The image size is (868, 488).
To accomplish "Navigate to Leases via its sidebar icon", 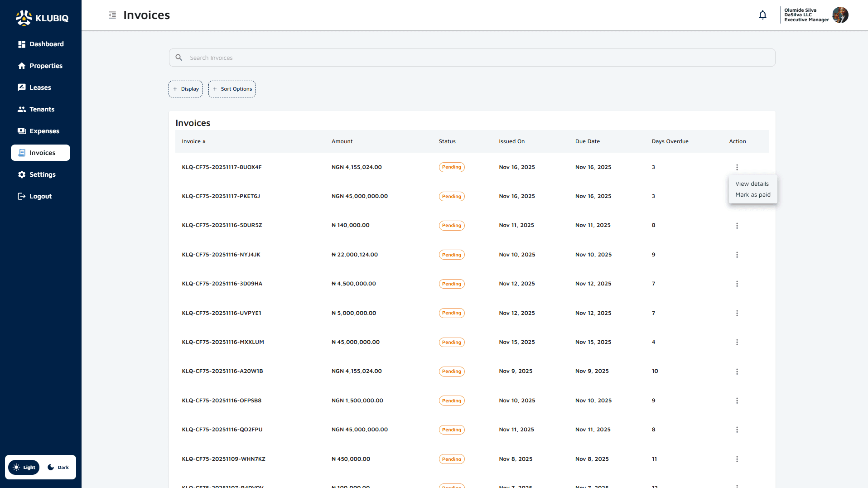I will (x=21, y=87).
